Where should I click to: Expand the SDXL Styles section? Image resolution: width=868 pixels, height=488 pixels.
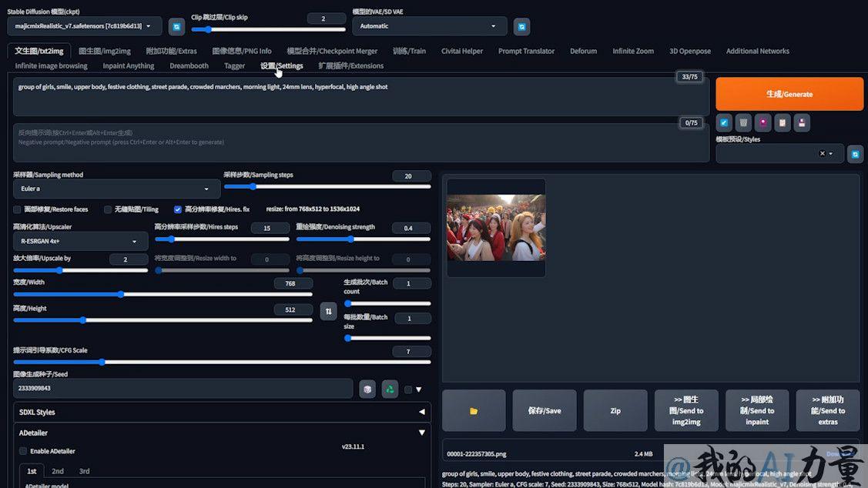[222, 413]
